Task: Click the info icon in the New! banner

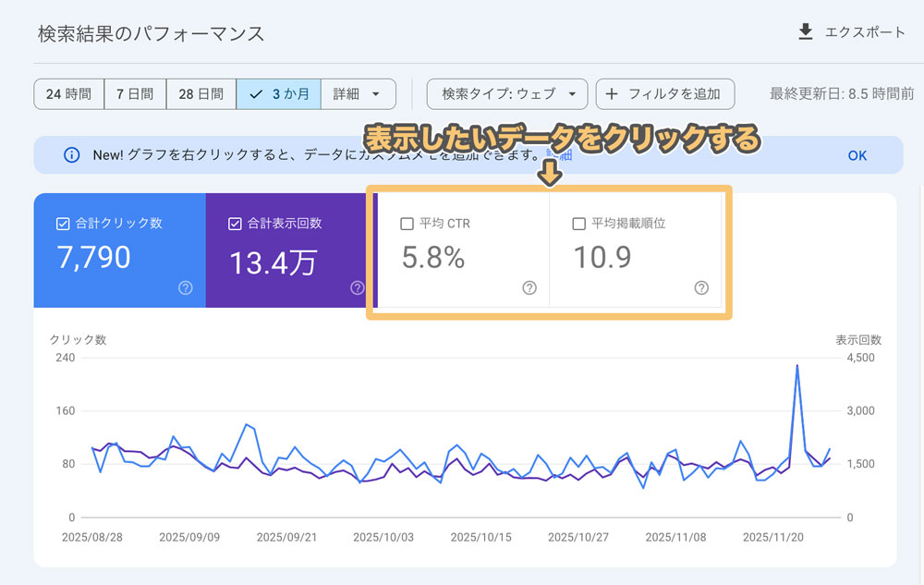Action: point(71,155)
